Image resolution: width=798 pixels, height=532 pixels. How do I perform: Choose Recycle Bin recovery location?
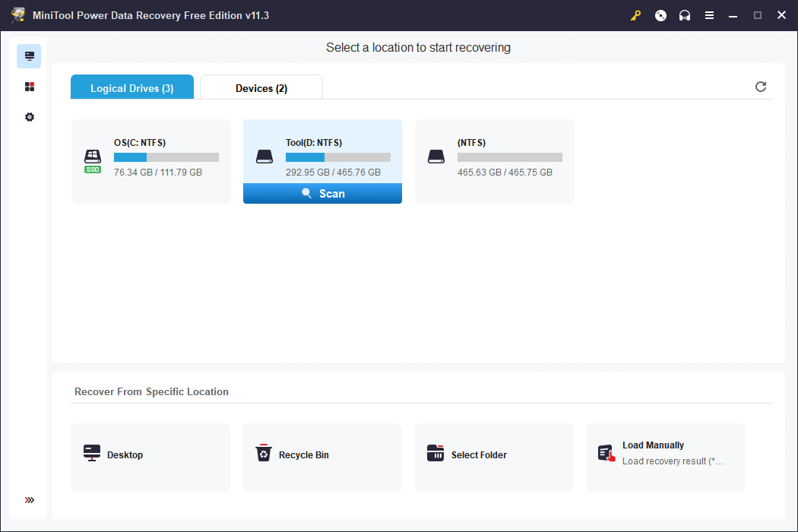(x=322, y=458)
